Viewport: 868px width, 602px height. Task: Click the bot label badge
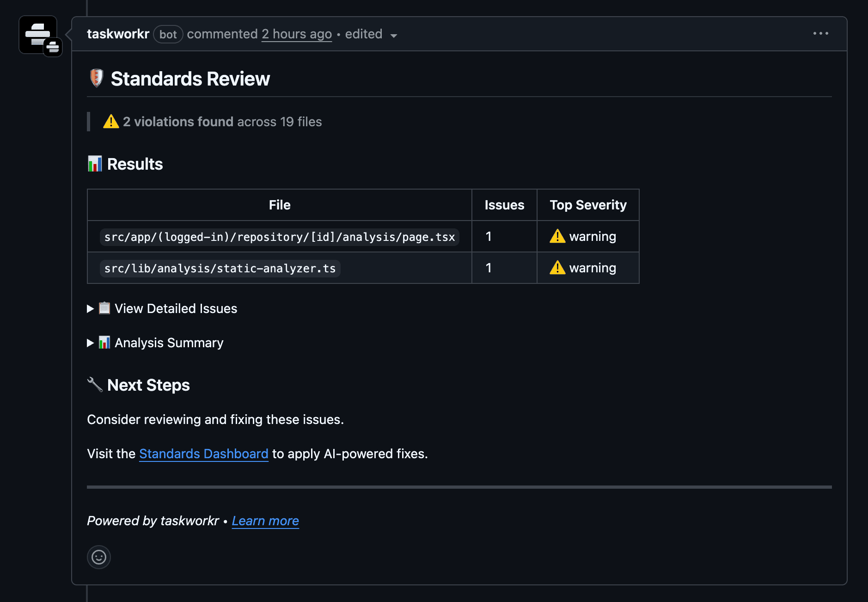pos(168,35)
